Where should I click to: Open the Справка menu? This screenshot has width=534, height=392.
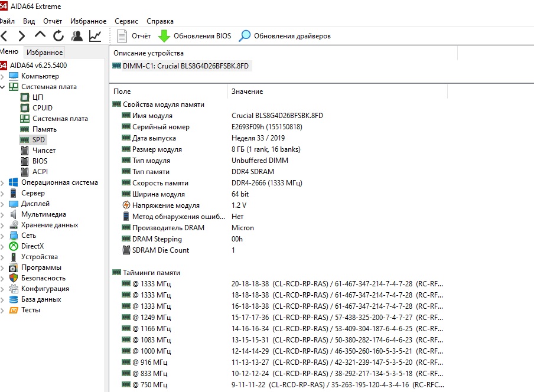[160, 21]
